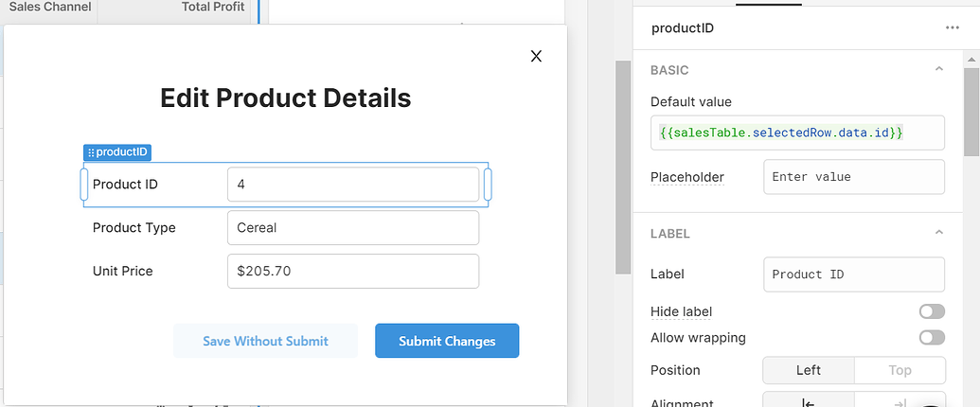Click the Product Type label
This screenshot has width=980, height=407.
pyautogui.click(x=134, y=227)
